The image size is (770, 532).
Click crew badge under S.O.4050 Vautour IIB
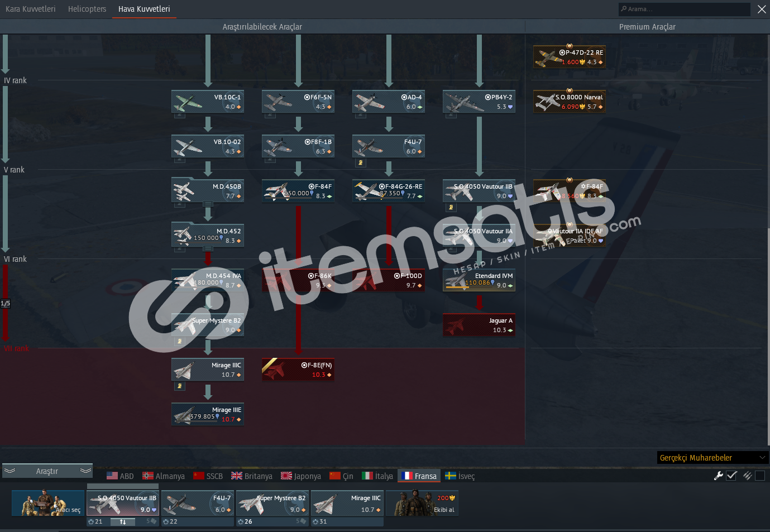pos(451,208)
